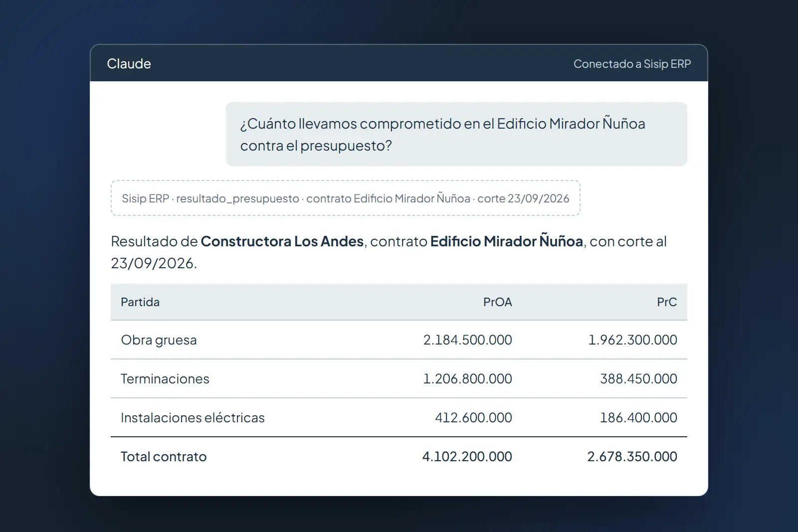Screen dimensions: 798x532
Task: Click the 'Conectado a Sisip ERP' status
Action: coord(632,64)
